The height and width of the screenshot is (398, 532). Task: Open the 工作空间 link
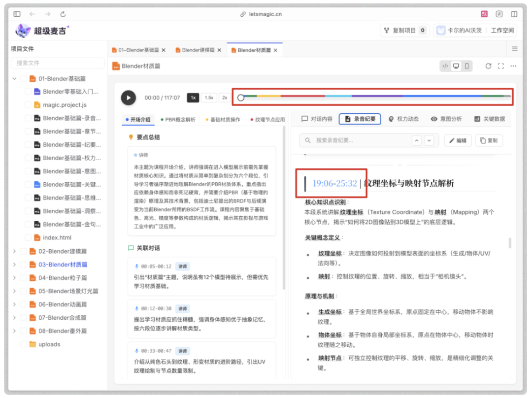503,30
